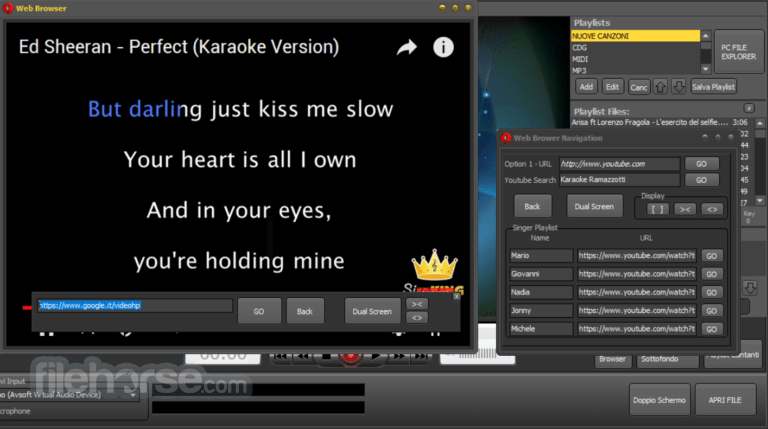768x429 pixels.
Task: Click Back in the browser URL bar
Action: [305, 311]
